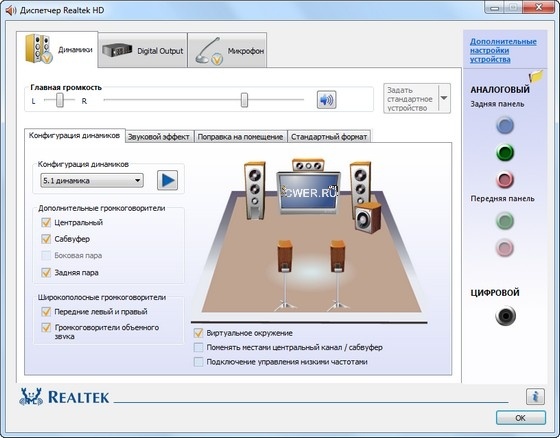The width and height of the screenshot is (560, 438).
Task: Click the disabled Боковая пара checkbox
Action: click(46, 255)
